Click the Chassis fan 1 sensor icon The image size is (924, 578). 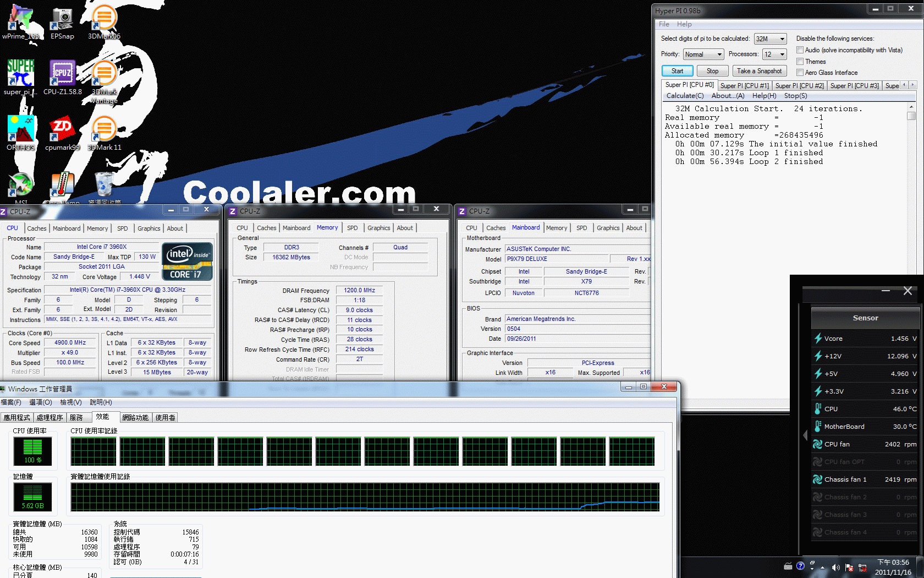pyautogui.click(x=818, y=479)
